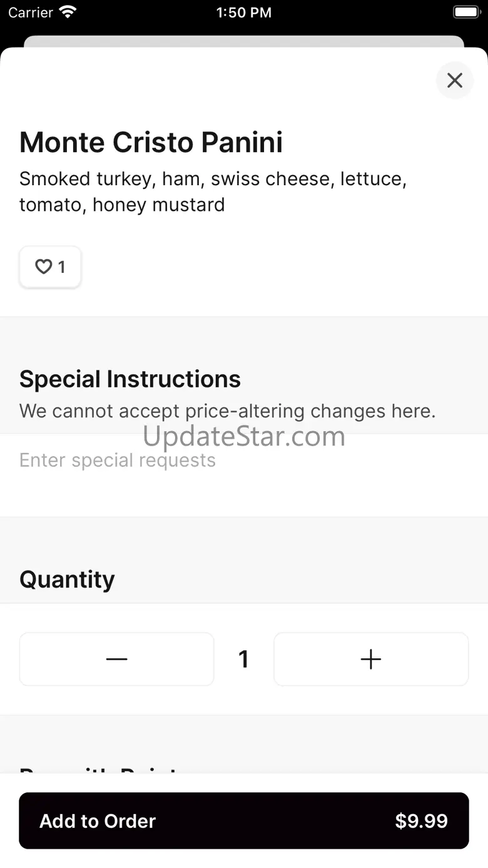Tap the like count beside the heart
This screenshot has height=868, width=488.
click(61, 267)
